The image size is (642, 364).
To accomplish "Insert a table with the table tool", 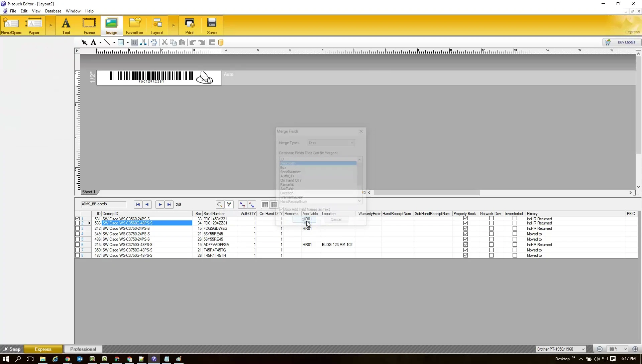I will click(x=134, y=42).
